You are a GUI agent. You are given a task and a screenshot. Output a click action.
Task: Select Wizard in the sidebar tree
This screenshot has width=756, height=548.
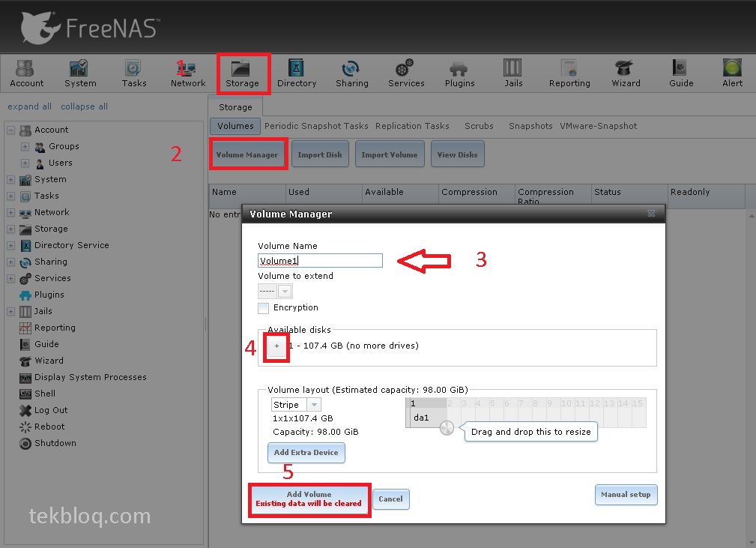(49, 361)
